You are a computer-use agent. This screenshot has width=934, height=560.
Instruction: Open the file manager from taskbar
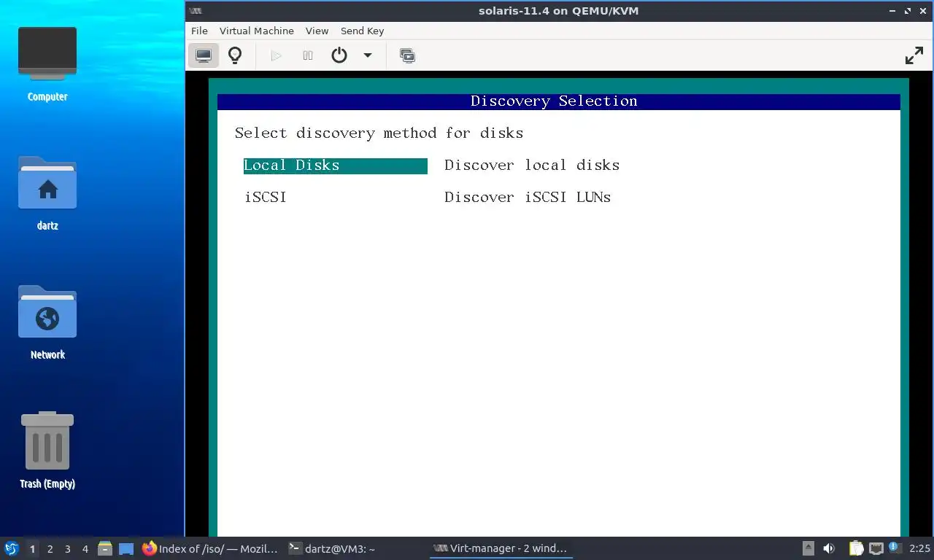(x=105, y=548)
